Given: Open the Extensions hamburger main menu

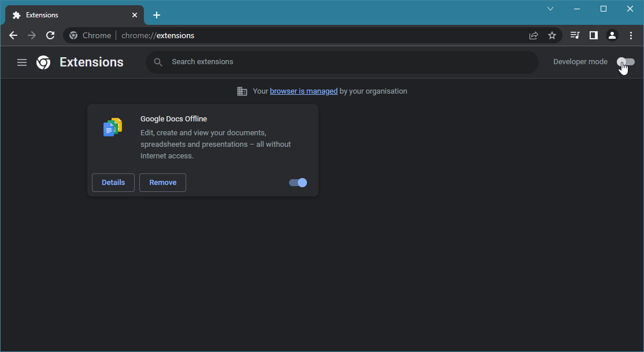Looking at the screenshot, I should (x=22, y=62).
